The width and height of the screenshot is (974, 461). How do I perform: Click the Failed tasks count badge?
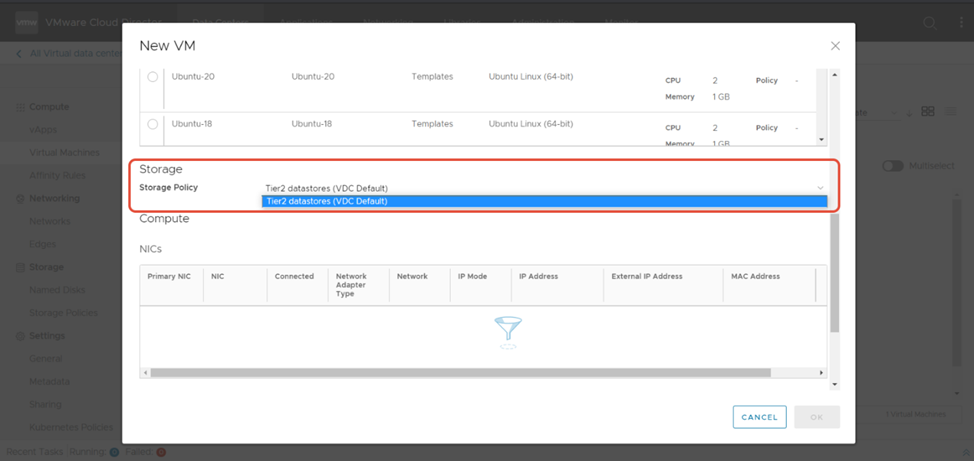pos(160,452)
